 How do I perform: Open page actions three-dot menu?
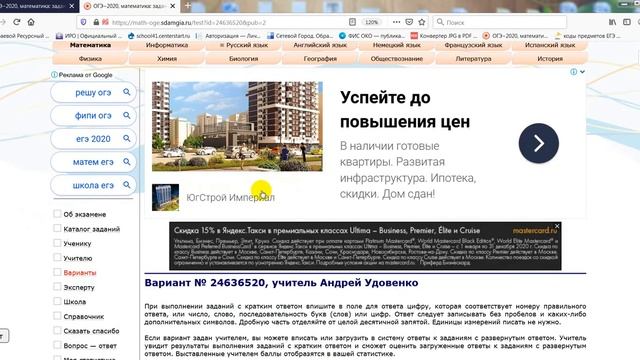pos(396,22)
